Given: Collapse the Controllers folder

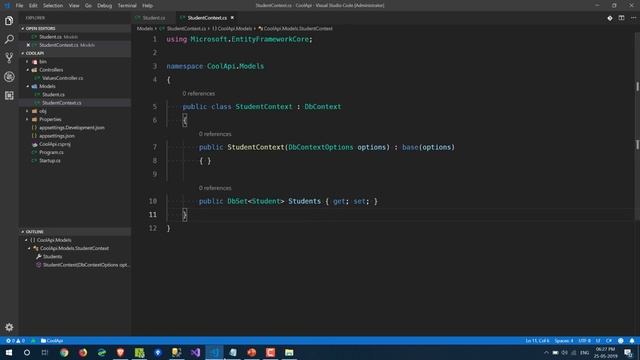Looking at the screenshot, I should point(28,70).
